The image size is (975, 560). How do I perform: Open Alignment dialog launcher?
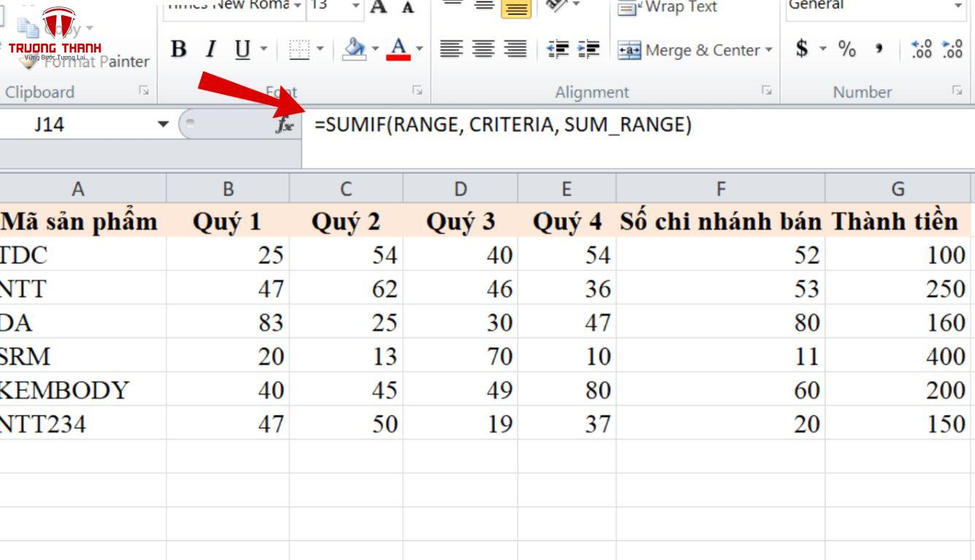pos(766,90)
